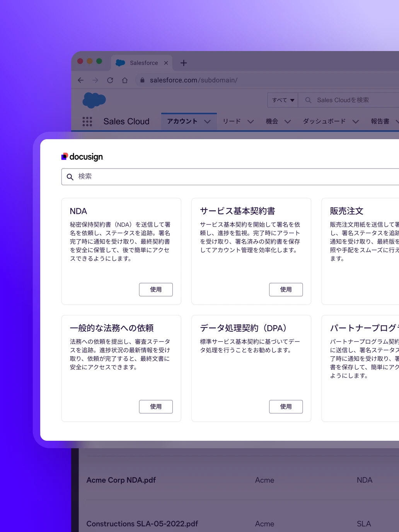This screenshot has width=399, height=532.
Task: Click the 一般的な法務への依頼 card title
Action: pos(112,328)
